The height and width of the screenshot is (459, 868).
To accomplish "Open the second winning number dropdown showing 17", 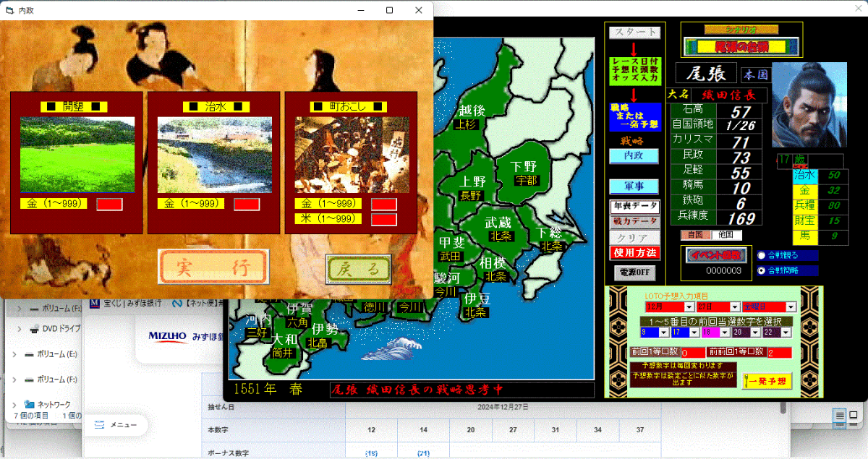I will point(694,332).
